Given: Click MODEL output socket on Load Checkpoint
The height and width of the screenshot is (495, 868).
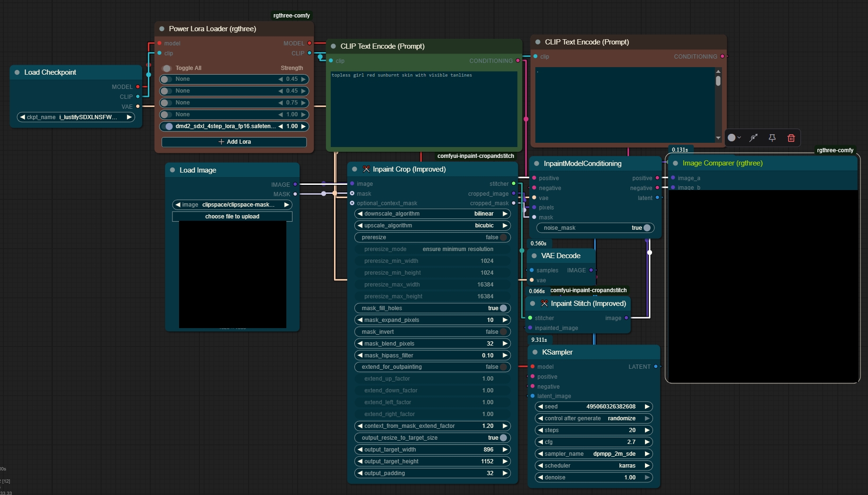Looking at the screenshot, I should tap(138, 87).
